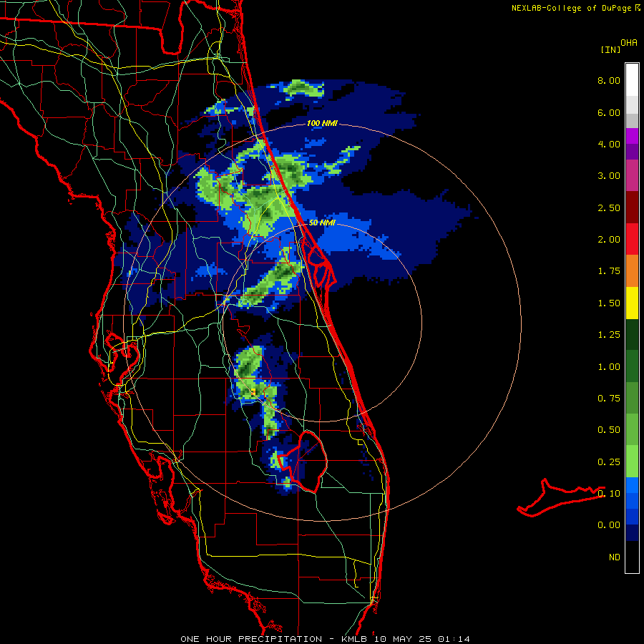Select the darkest green legend swatch

(x=632, y=334)
